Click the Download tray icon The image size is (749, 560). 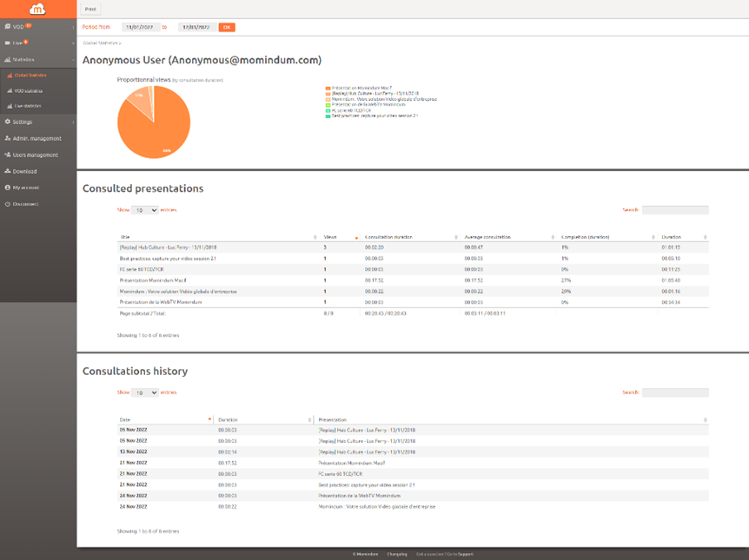point(8,171)
